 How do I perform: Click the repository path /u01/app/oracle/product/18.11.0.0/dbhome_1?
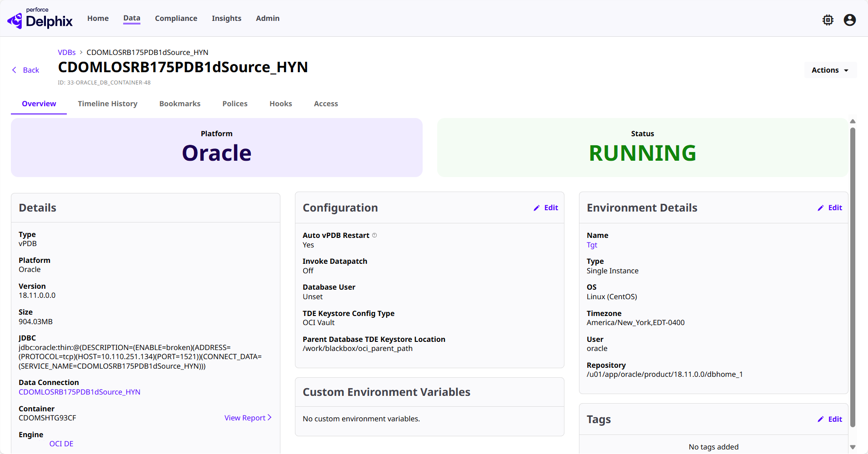point(664,374)
